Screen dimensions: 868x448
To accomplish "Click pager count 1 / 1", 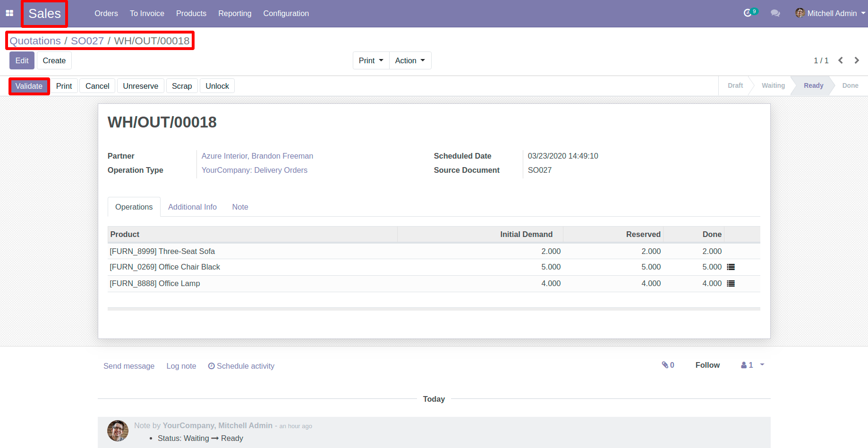I will point(821,60).
